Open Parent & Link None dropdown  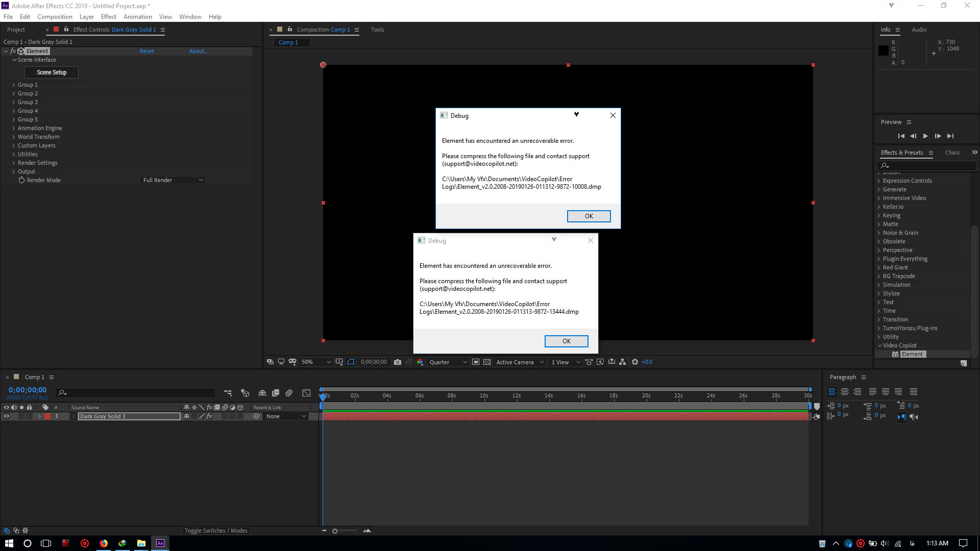(286, 417)
